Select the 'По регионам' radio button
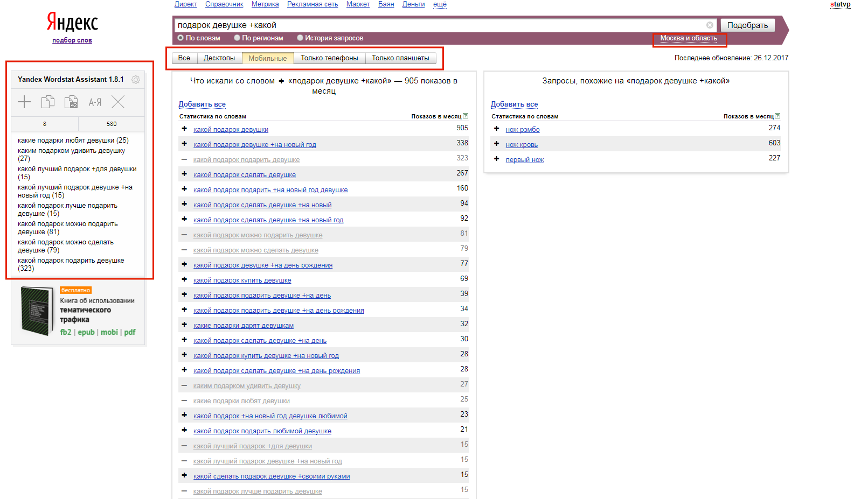The width and height of the screenshot is (868, 499). (237, 38)
